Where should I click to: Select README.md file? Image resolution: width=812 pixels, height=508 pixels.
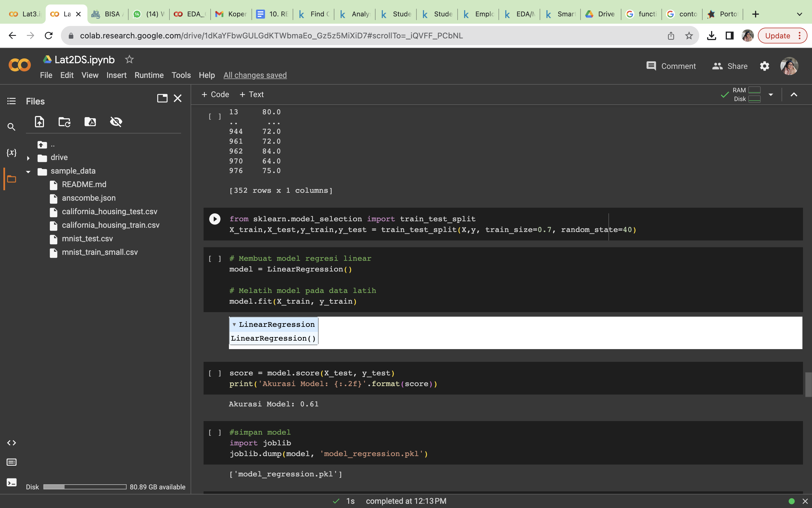(x=84, y=185)
